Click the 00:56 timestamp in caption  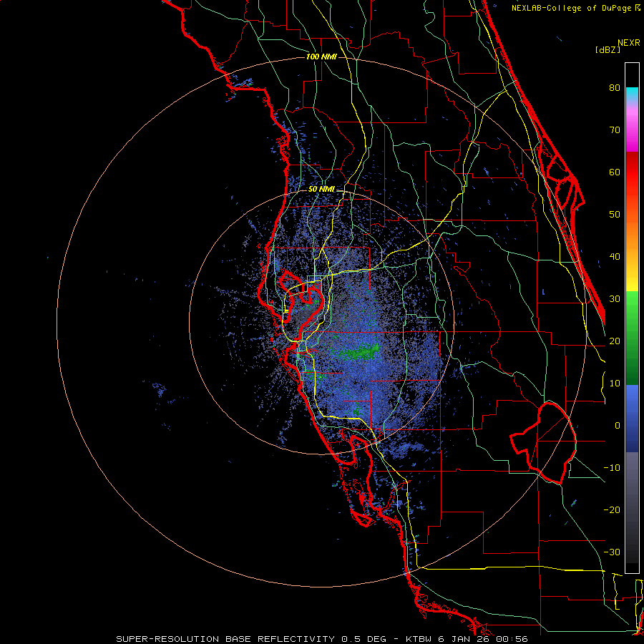click(511, 639)
